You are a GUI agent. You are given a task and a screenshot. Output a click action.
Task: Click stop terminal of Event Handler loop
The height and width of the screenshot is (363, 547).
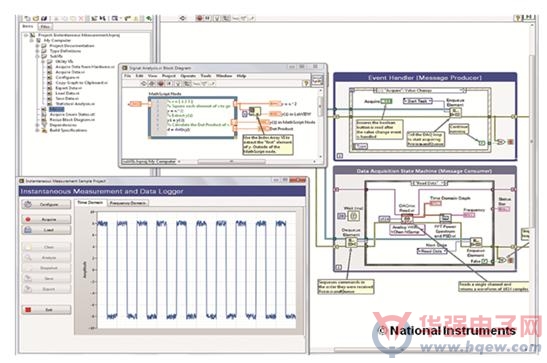coord(510,142)
